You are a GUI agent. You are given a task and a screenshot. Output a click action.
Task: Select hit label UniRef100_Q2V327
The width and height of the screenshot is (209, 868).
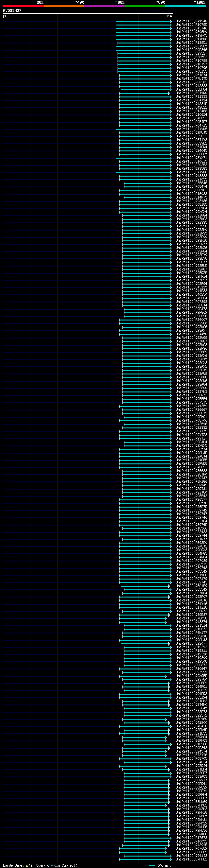tap(191, 54)
